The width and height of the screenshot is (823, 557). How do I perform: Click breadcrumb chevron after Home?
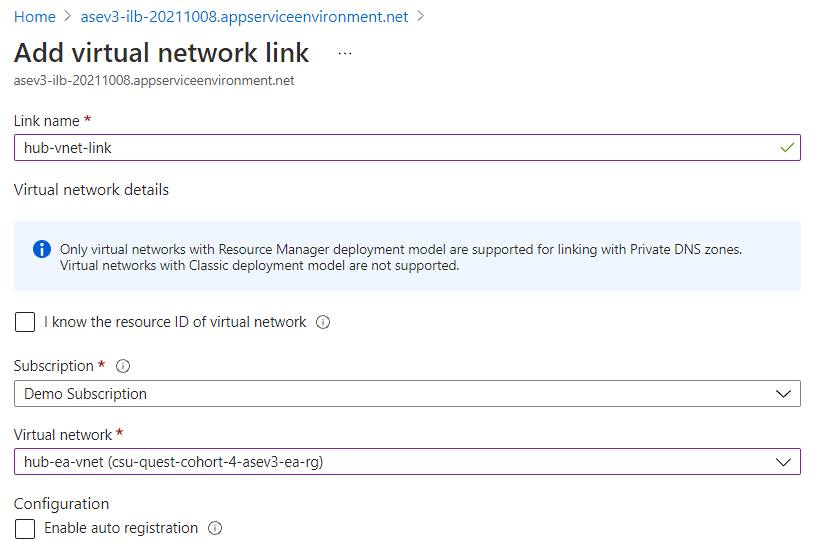point(68,17)
